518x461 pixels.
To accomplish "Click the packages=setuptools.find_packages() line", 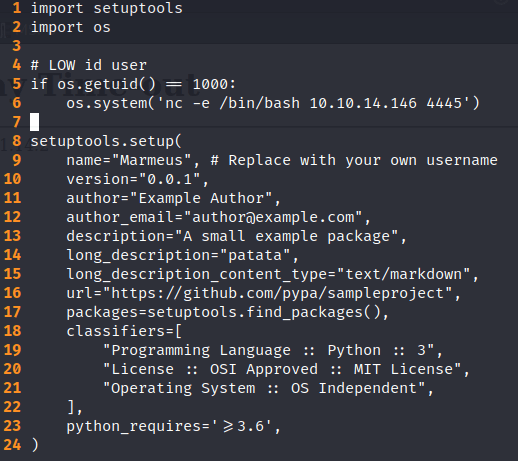I will [x=227, y=312].
